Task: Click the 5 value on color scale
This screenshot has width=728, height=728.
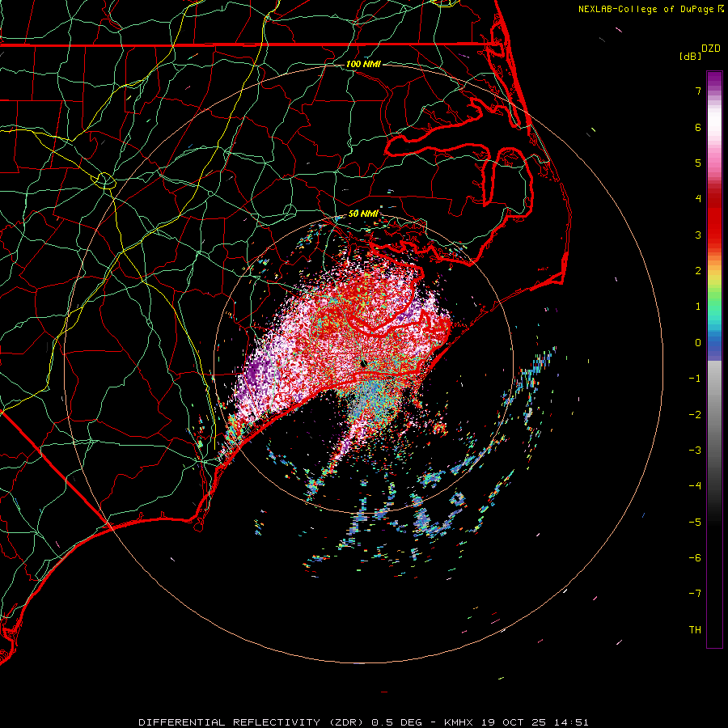Action: tap(698, 163)
